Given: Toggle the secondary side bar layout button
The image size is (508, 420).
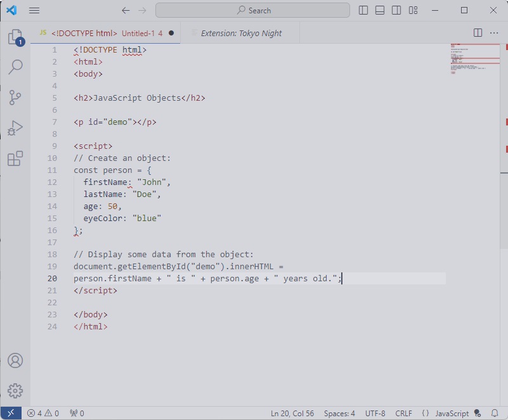Looking at the screenshot, I should click(x=396, y=11).
